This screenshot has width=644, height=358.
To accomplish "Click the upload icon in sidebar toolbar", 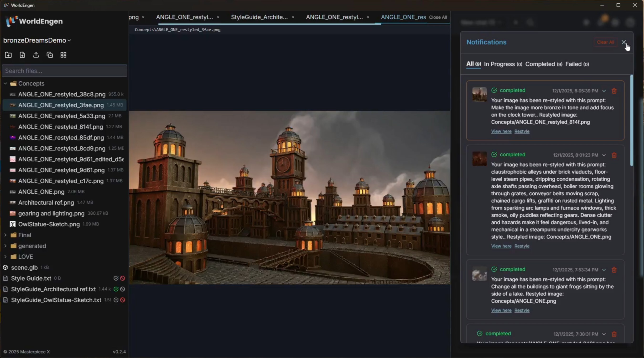I will pyautogui.click(x=36, y=55).
